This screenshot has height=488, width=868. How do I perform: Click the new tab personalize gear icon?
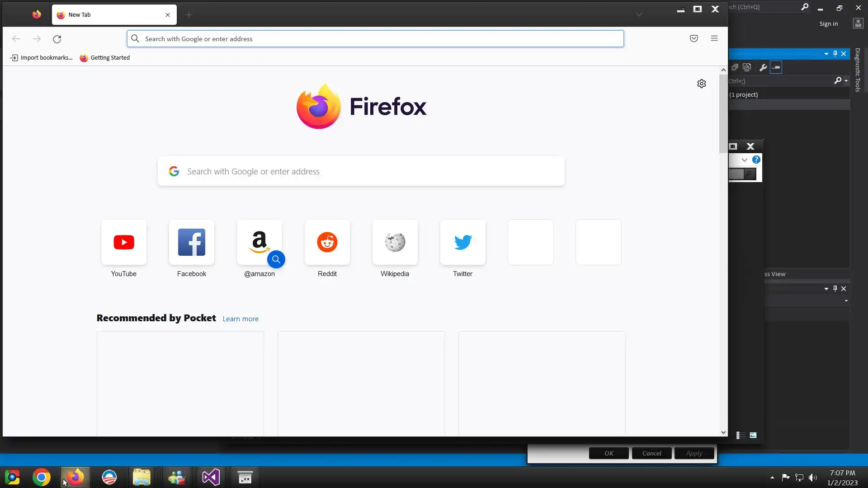pyautogui.click(x=701, y=84)
